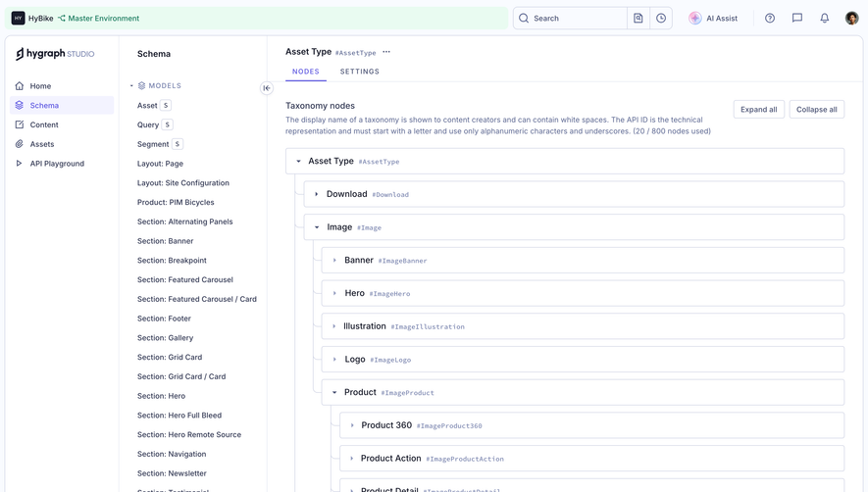Open Product: PIM Bicycles model
Image resolution: width=868 pixels, height=492 pixels.
176,202
